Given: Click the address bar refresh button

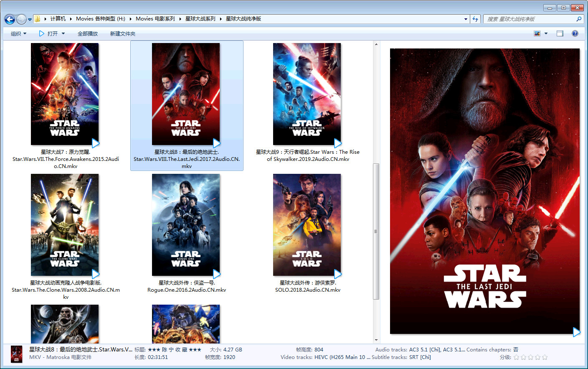Looking at the screenshot, I should 475,19.
